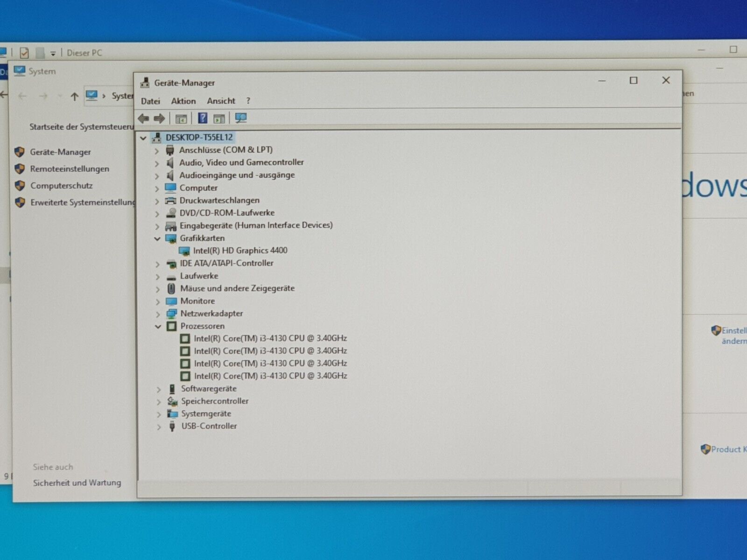Select the DVD/CD-ROM-Laufwerke label

[227, 213]
